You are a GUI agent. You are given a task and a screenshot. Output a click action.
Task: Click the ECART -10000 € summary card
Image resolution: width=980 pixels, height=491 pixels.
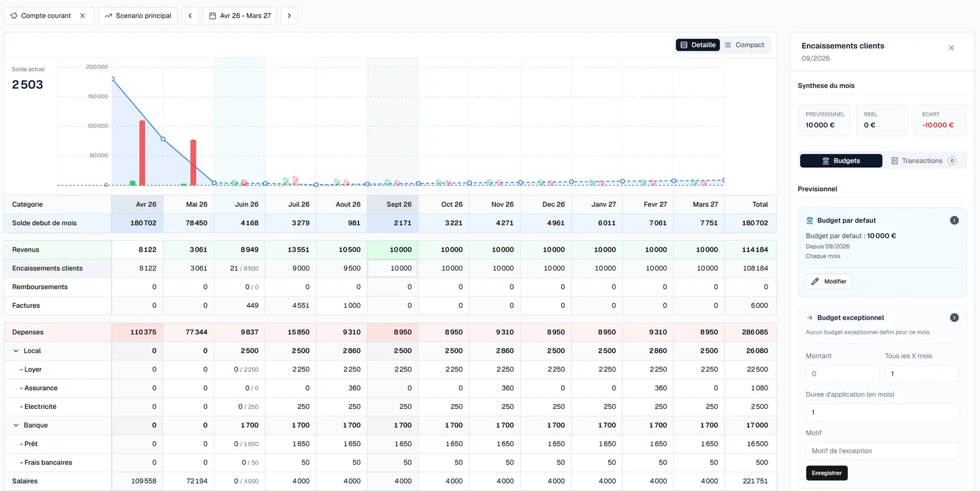(x=940, y=120)
